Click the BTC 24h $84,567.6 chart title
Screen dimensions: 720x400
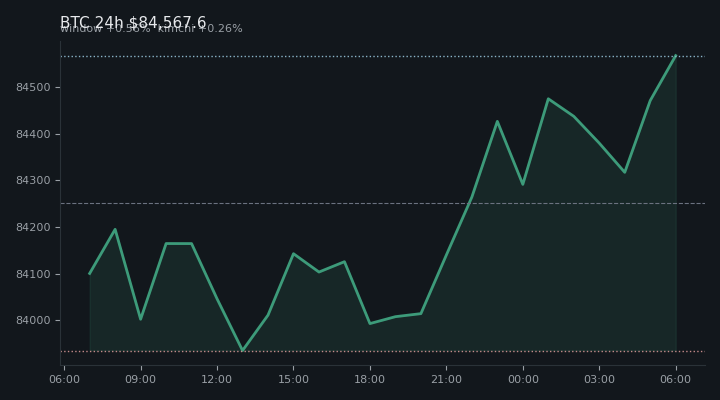coord(133,23)
